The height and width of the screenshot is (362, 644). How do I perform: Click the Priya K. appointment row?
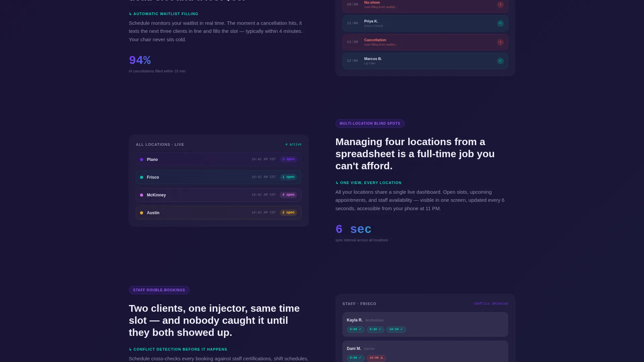[x=425, y=23]
